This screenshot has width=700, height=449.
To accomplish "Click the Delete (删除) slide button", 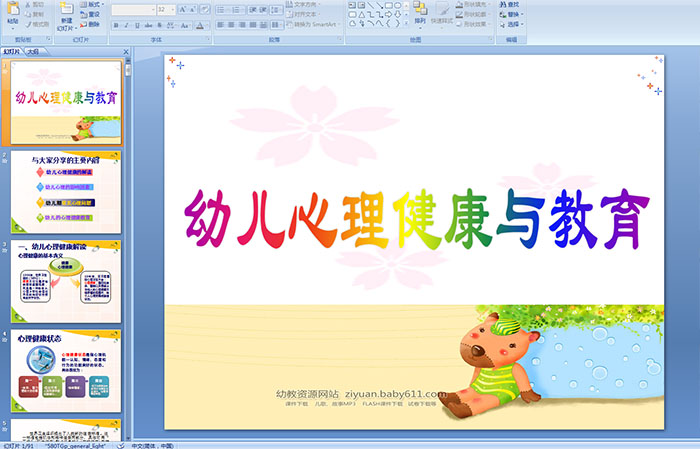I will (91, 24).
